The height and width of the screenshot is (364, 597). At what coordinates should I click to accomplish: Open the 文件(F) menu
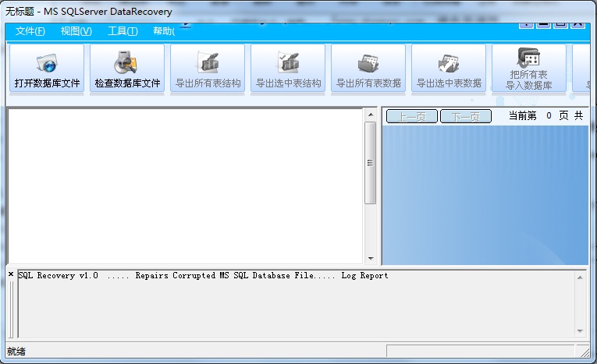[x=30, y=31]
